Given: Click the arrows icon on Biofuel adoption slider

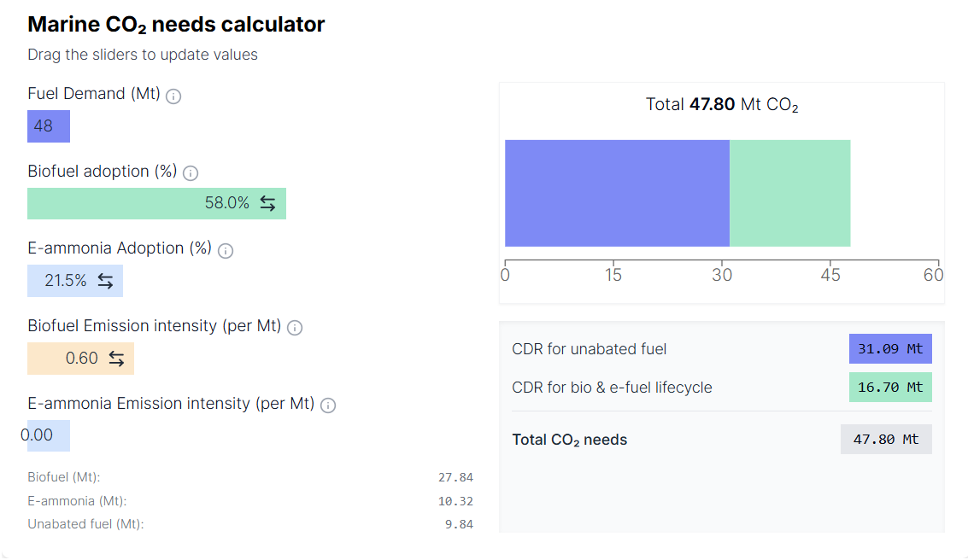Looking at the screenshot, I should coord(267,203).
